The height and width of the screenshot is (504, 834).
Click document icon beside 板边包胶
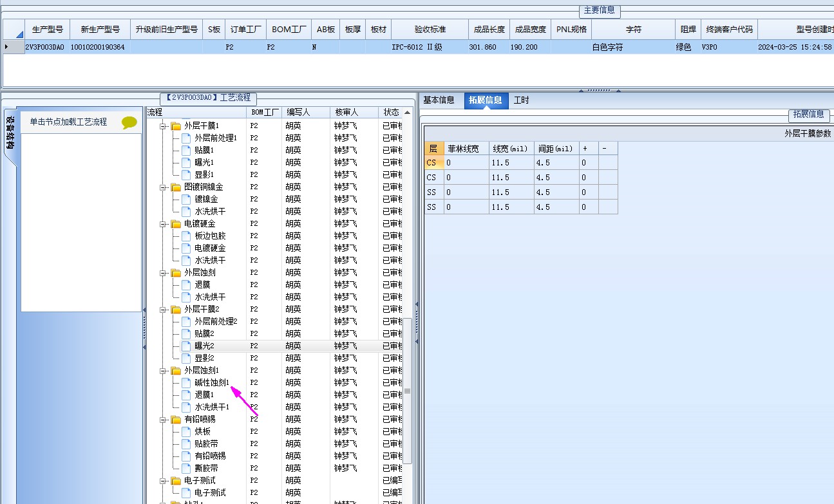point(186,236)
